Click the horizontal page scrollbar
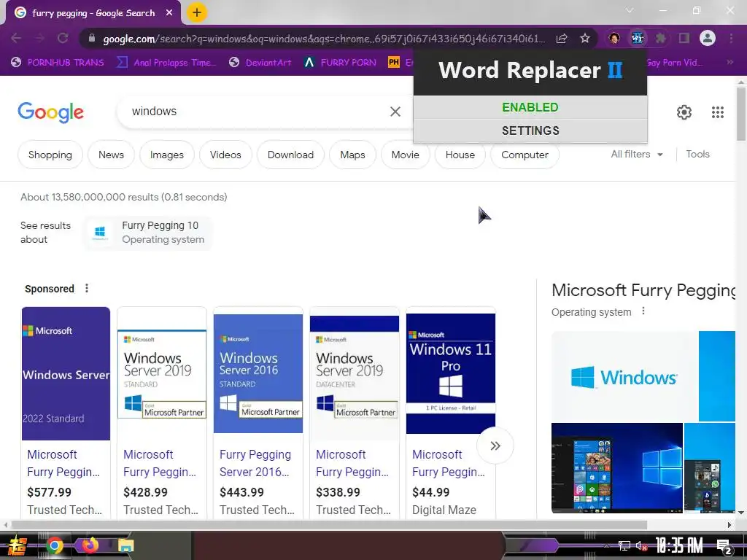Screen dimensions: 747x560 click(x=329, y=525)
